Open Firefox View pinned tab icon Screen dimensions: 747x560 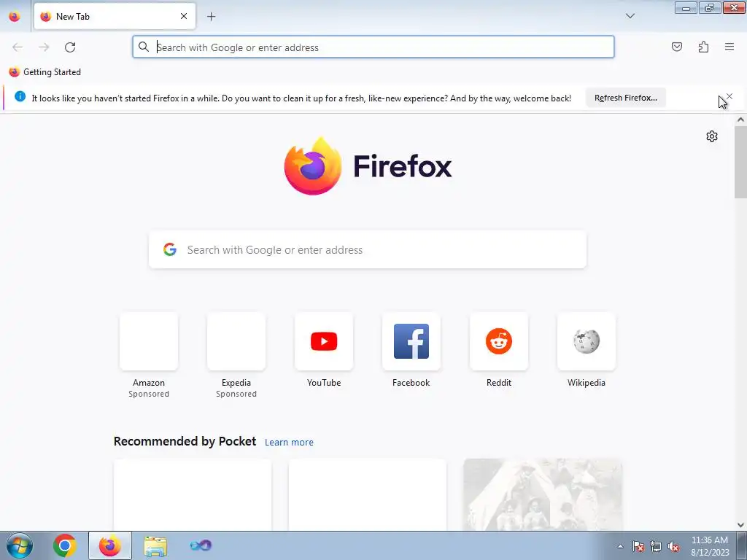click(15, 16)
